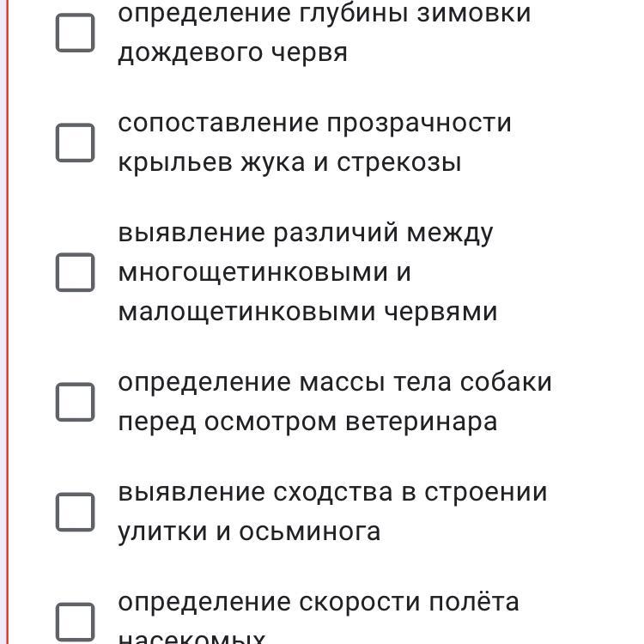Click the text 'определение глубины зимовки дождевого червя'
644x644 pixels.
(x=324, y=33)
